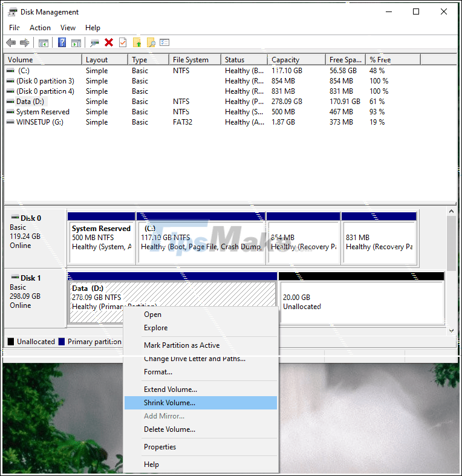
Task: Click the drive icon beside (C:) in the volume list
Action: point(10,70)
